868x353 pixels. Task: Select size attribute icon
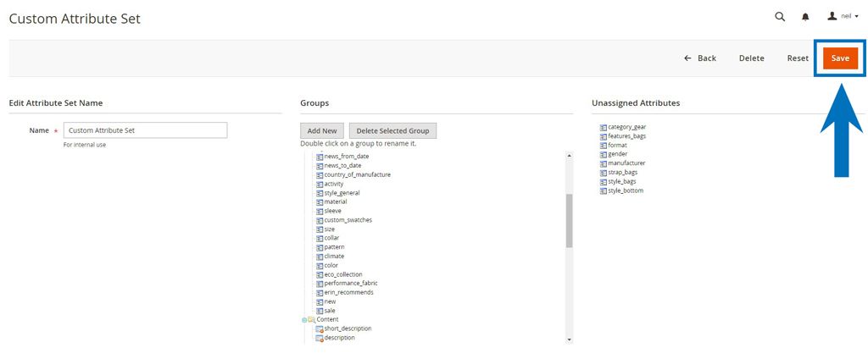(320, 229)
